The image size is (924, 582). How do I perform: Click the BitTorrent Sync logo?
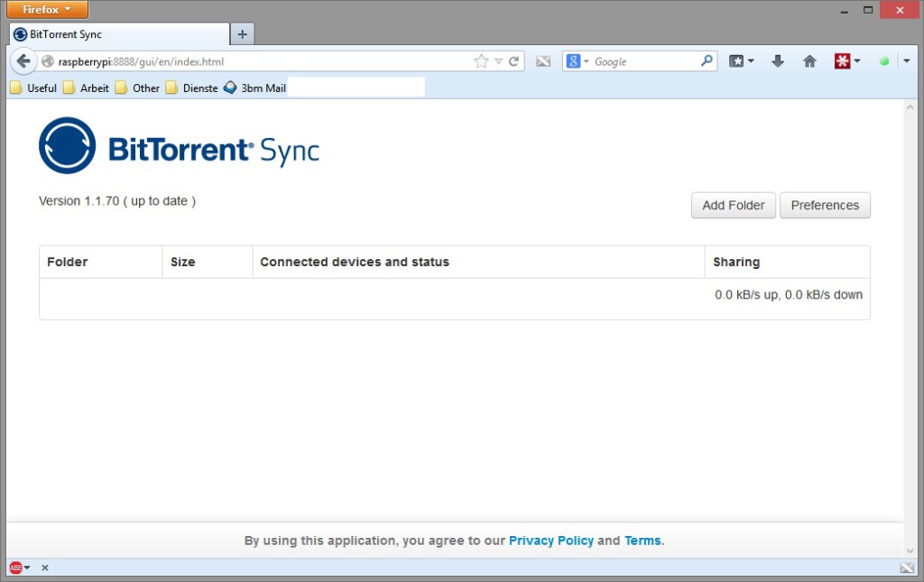[x=179, y=145]
